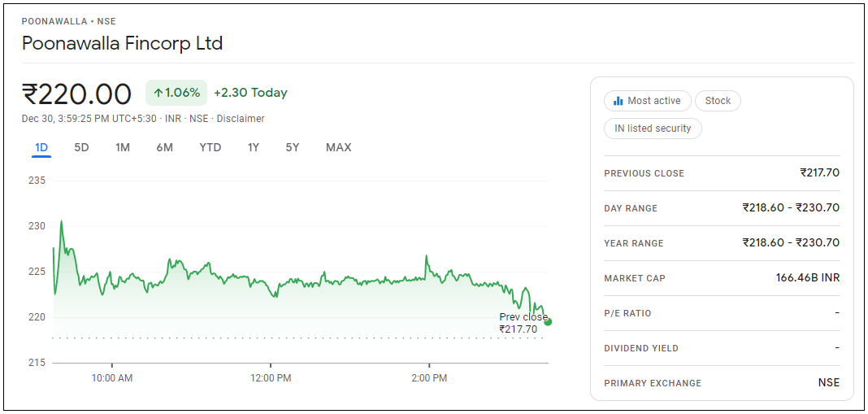This screenshot has width=868, height=414.
Task: Click the NSE primary exchange value
Action: (x=829, y=382)
